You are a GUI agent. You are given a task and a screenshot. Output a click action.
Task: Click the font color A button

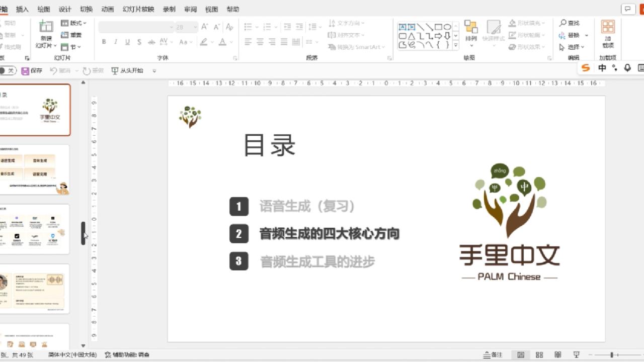(222, 42)
